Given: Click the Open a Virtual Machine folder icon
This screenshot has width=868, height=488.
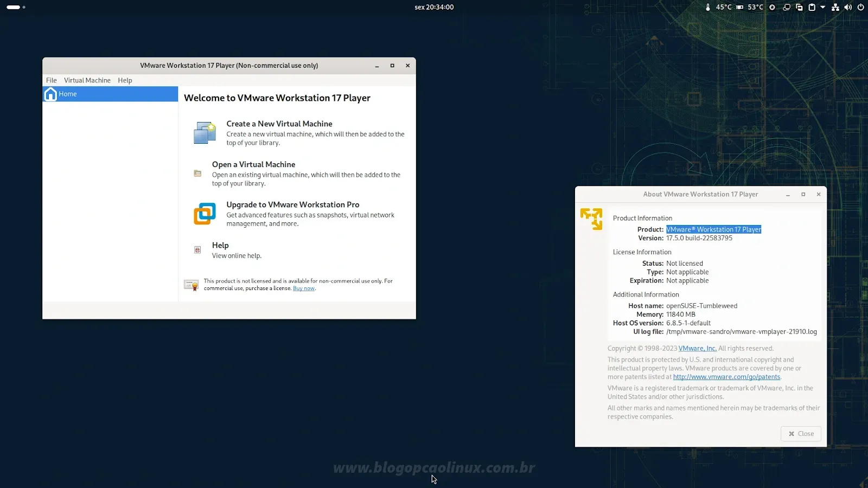Looking at the screenshot, I should (x=197, y=174).
